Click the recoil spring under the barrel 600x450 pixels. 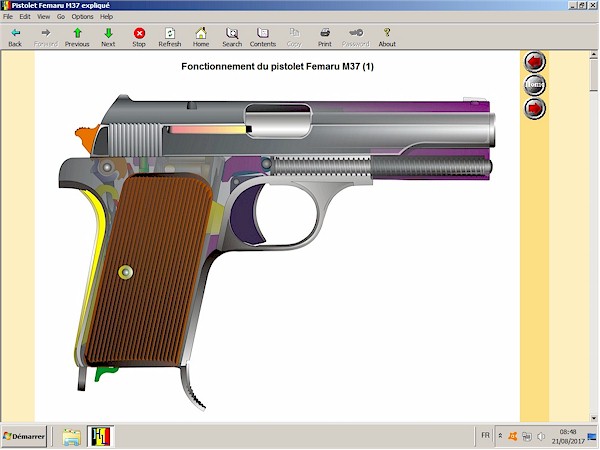click(x=381, y=167)
